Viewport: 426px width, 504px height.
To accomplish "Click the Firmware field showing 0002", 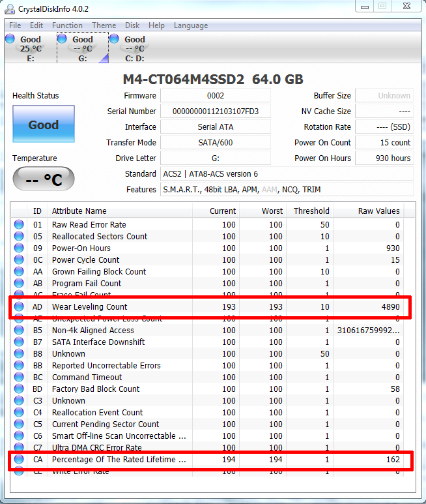I will 216,96.
